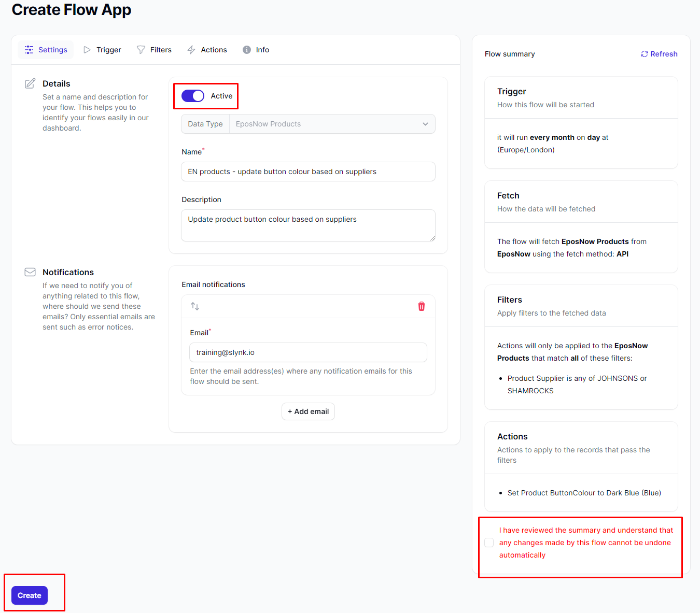
Task: Click the Email address input field
Action: (x=308, y=352)
